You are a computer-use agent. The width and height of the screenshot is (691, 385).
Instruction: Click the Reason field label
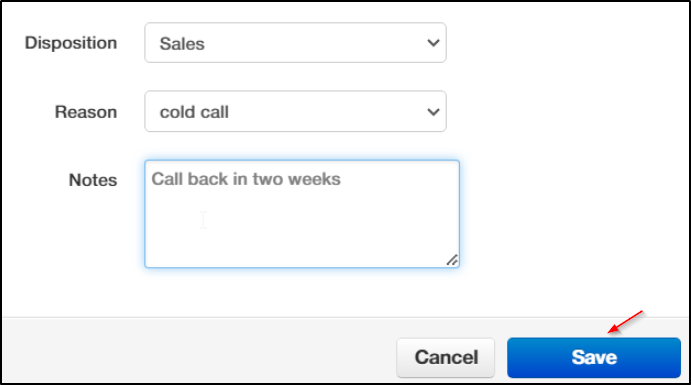[86, 112]
